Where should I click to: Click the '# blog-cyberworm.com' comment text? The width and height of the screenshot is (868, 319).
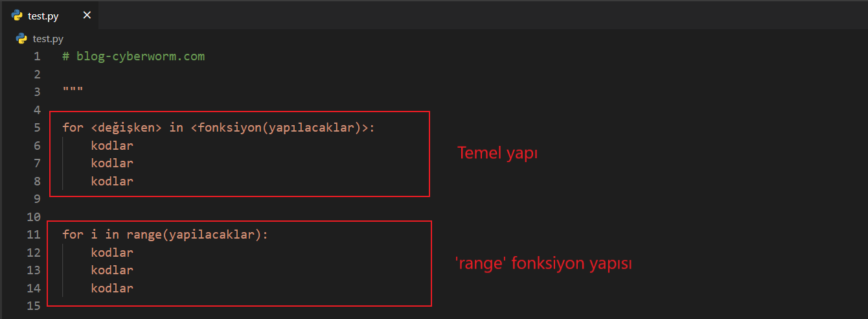tap(133, 56)
